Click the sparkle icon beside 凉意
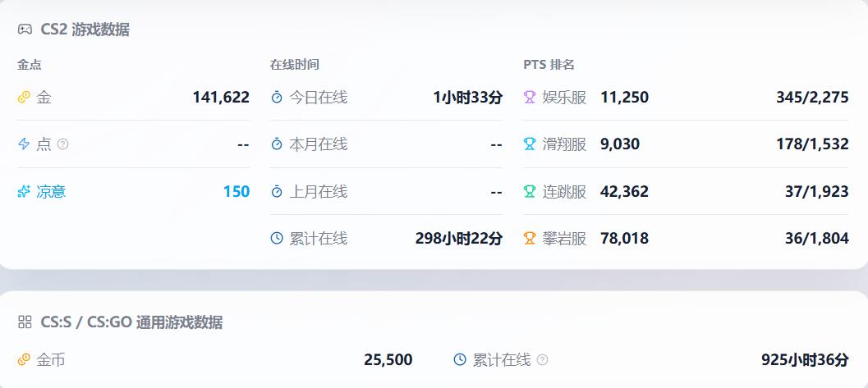The width and height of the screenshot is (868, 388). click(x=23, y=192)
